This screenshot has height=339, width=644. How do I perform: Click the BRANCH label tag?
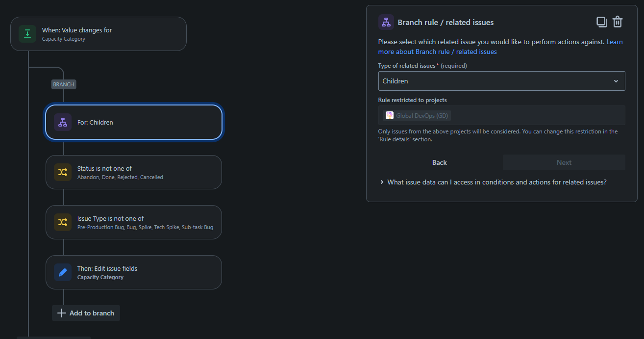[x=64, y=84]
